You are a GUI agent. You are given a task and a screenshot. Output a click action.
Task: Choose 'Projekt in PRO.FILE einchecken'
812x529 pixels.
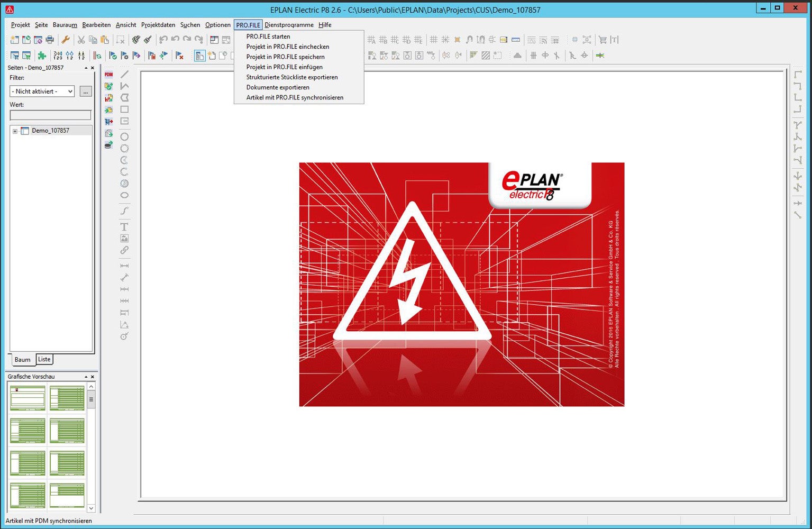point(287,47)
